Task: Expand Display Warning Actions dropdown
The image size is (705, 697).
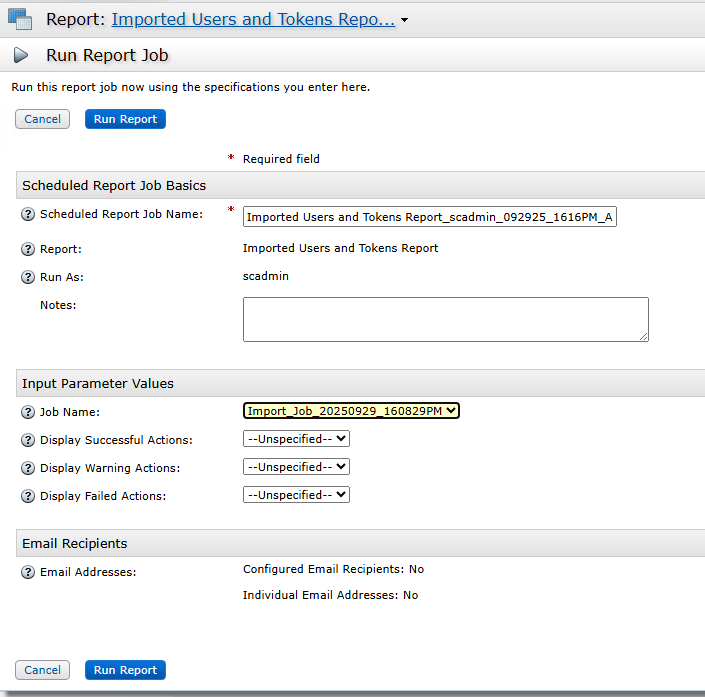Action: click(296, 466)
